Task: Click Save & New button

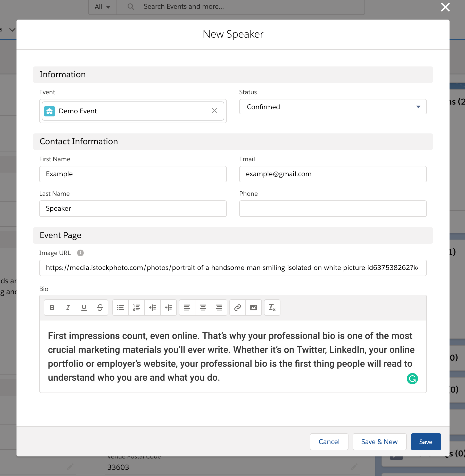Action: pyautogui.click(x=379, y=442)
